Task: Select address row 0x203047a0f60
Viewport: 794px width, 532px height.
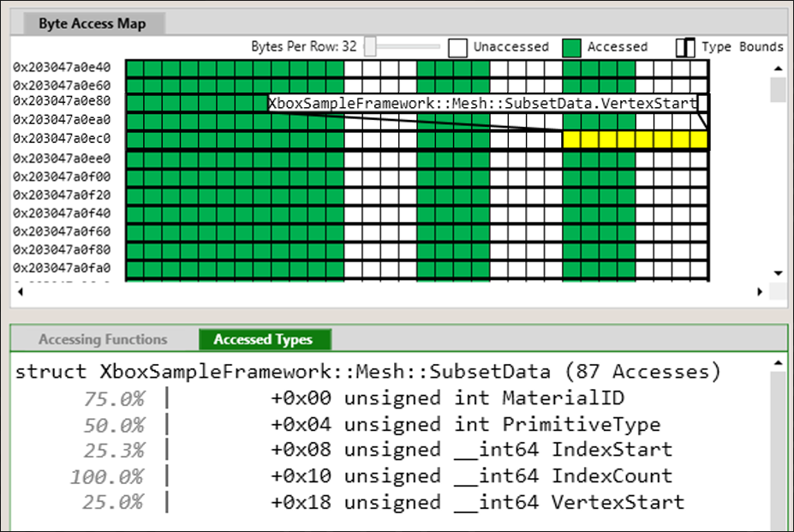Action: (x=62, y=231)
